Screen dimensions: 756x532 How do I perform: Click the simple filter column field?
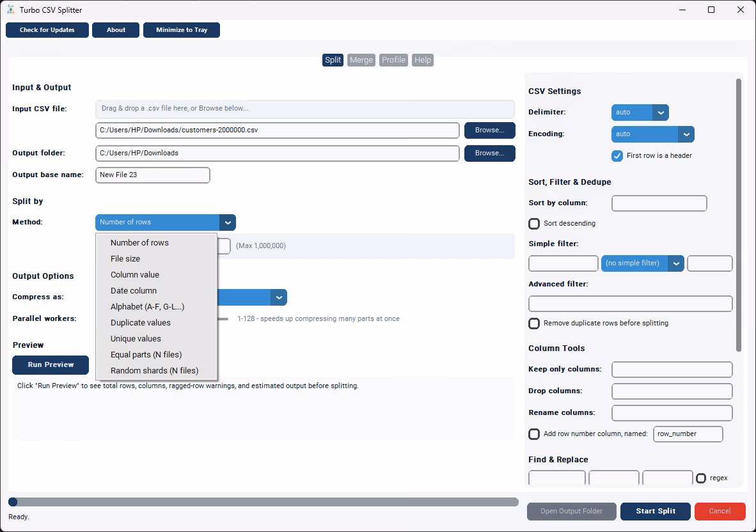click(563, 263)
